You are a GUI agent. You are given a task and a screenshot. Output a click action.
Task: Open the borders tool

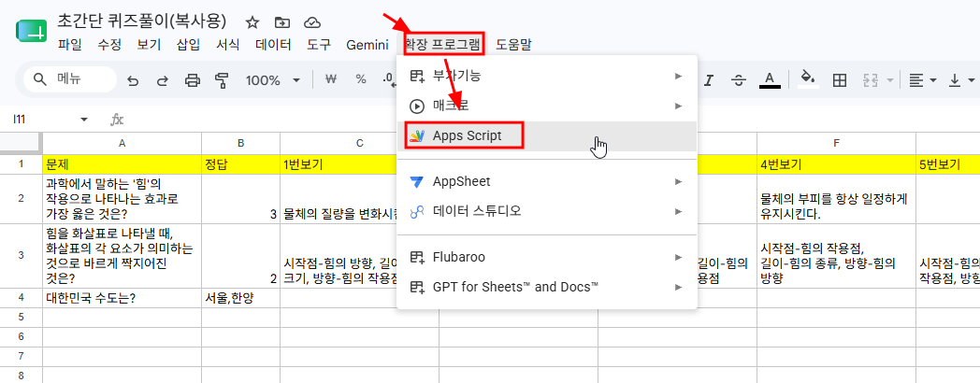click(840, 80)
